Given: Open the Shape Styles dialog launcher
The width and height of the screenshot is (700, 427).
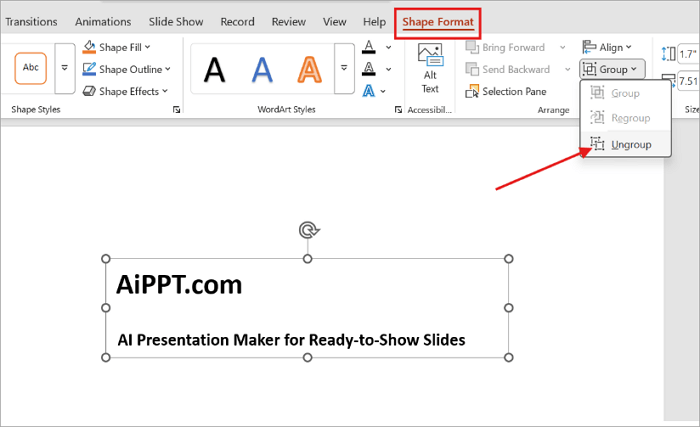Looking at the screenshot, I should pos(176,109).
